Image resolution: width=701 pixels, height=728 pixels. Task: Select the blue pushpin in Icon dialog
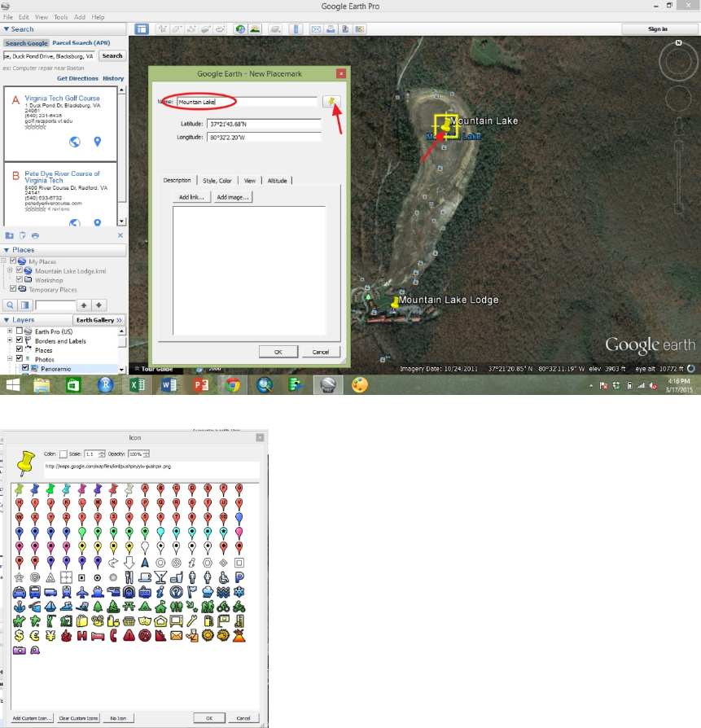35,489
